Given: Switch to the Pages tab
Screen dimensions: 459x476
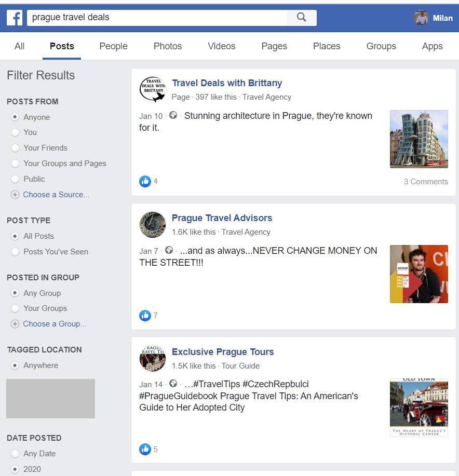Looking at the screenshot, I should tap(274, 46).
